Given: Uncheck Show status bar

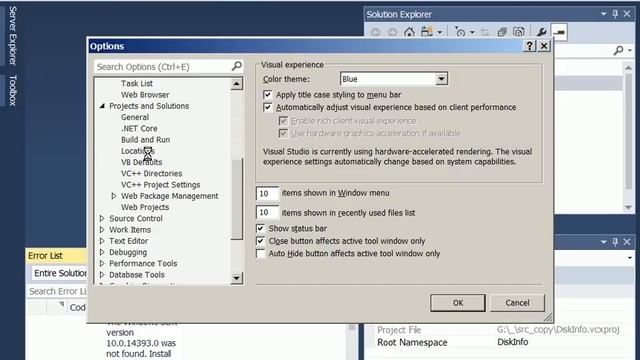Looking at the screenshot, I should click(x=260, y=228).
